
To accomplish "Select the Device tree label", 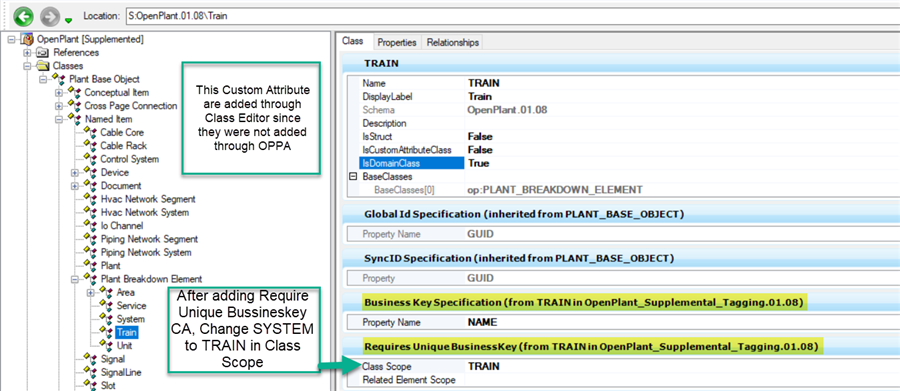I will 114,172.
